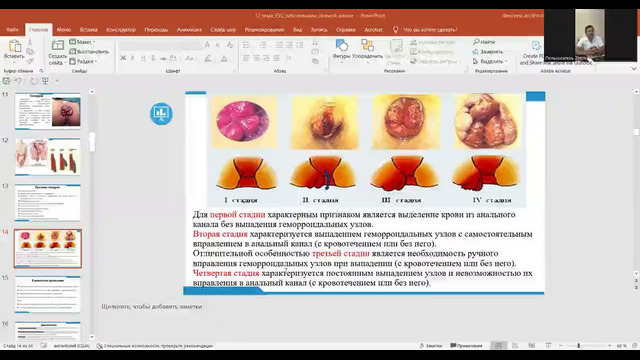Click the Bulleted list icon
This screenshot has width=640, height=360.
coord(246,45)
